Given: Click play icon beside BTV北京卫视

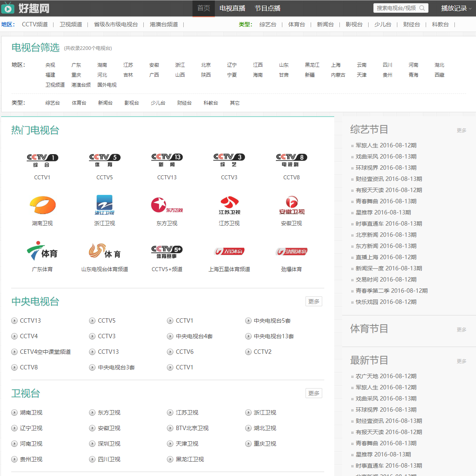Looking at the screenshot, I should pos(170,428).
